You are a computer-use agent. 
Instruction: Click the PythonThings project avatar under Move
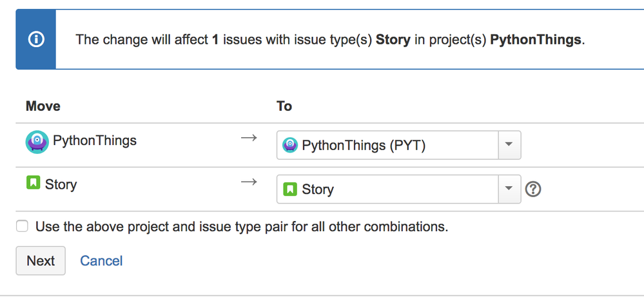[37, 142]
